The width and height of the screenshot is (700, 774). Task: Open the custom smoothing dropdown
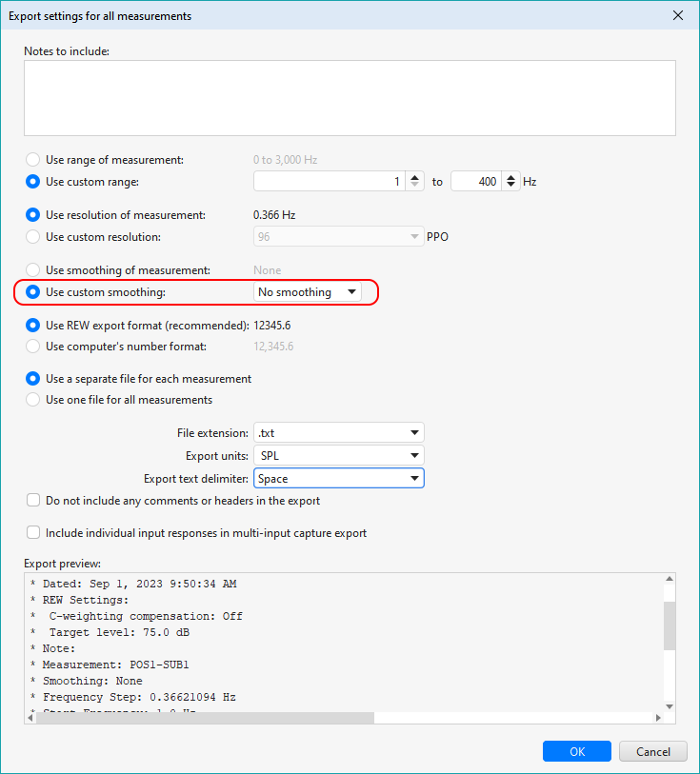307,291
